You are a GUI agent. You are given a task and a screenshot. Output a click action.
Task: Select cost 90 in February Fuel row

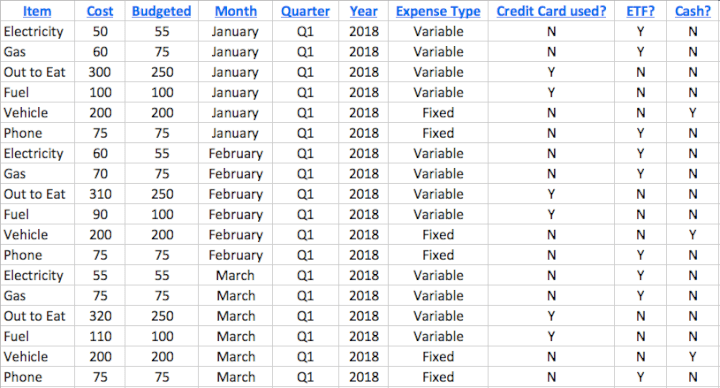click(100, 214)
